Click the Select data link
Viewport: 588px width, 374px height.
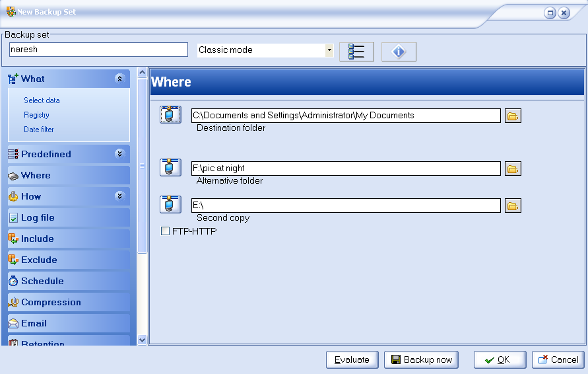[x=42, y=100]
